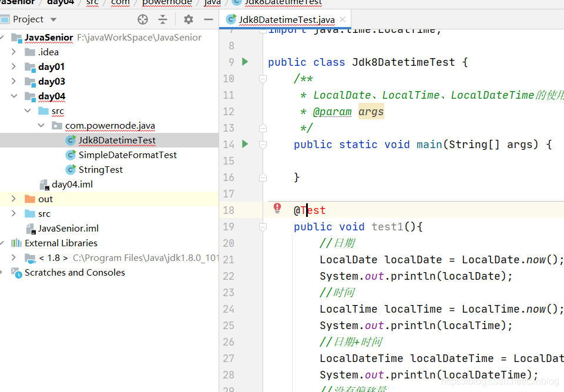Viewport: 564px width, 392px height.
Task: Select the day04 module
Action: coord(52,96)
